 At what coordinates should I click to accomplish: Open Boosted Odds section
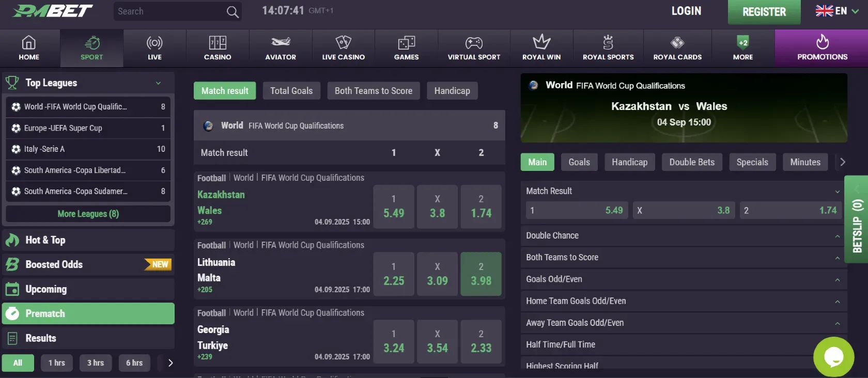tap(88, 264)
